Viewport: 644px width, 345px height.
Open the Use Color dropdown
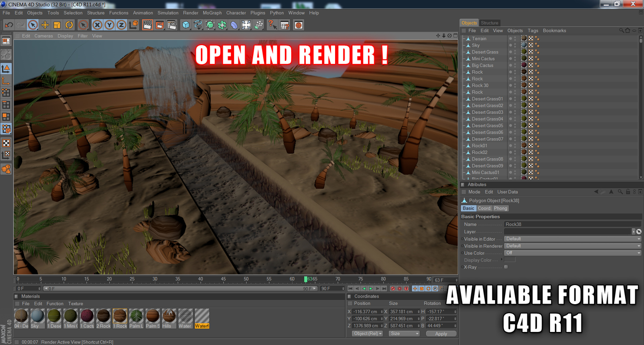[572, 253]
